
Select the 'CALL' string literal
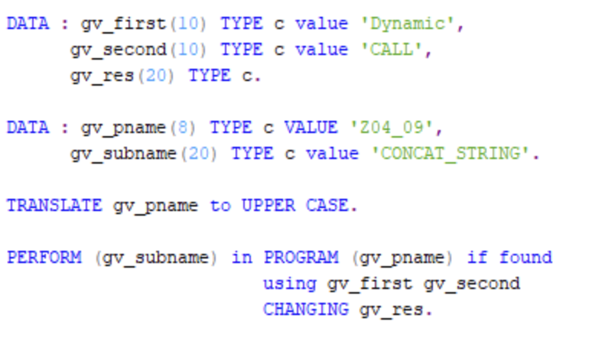coord(392,50)
